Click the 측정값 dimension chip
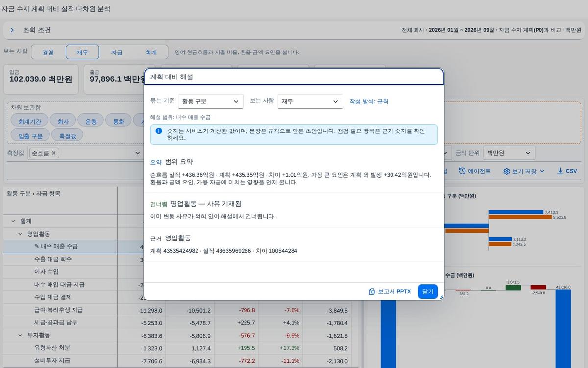The height and width of the screenshot is (368, 588). click(67, 135)
